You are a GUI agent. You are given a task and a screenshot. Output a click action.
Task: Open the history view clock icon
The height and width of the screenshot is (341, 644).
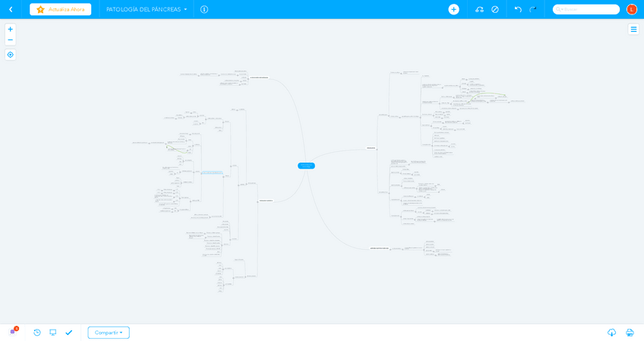tap(37, 333)
